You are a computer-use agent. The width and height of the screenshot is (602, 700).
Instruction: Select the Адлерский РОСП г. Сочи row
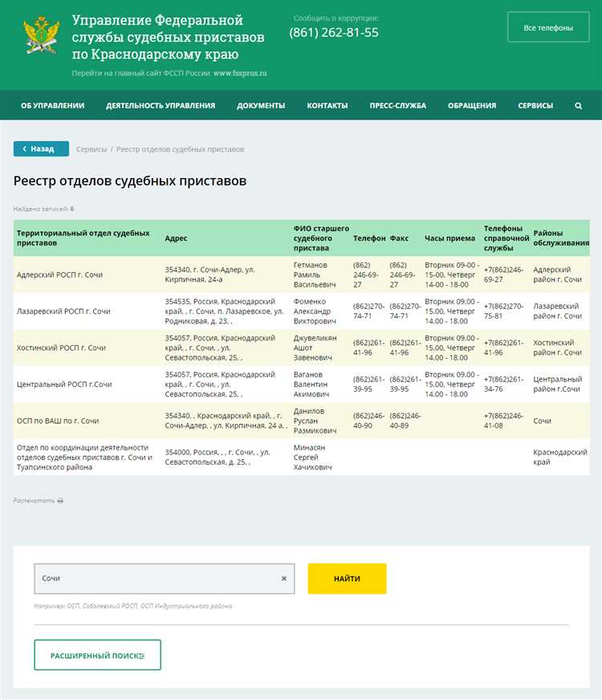click(x=59, y=275)
